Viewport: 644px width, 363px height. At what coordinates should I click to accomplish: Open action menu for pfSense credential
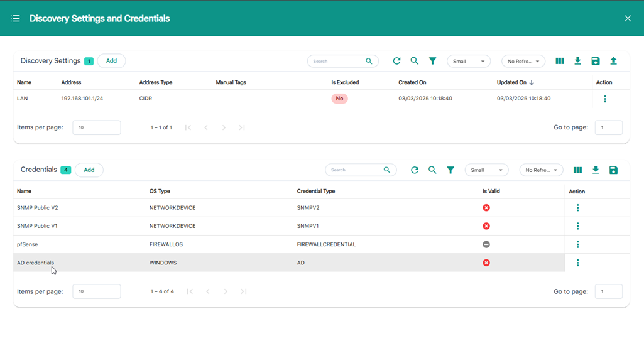point(577,244)
